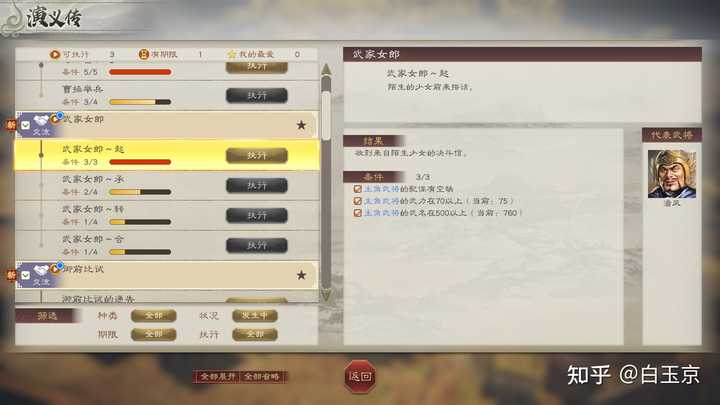The image size is (720, 405).
Task: Click 执行 for 武家女郎～起
Action: pyautogui.click(x=257, y=156)
